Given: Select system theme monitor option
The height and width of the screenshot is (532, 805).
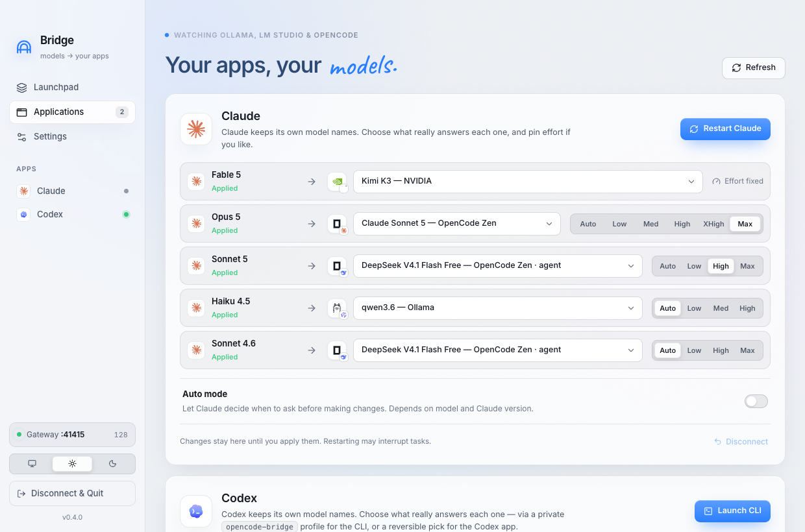Looking at the screenshot, I should pos(32,463).
